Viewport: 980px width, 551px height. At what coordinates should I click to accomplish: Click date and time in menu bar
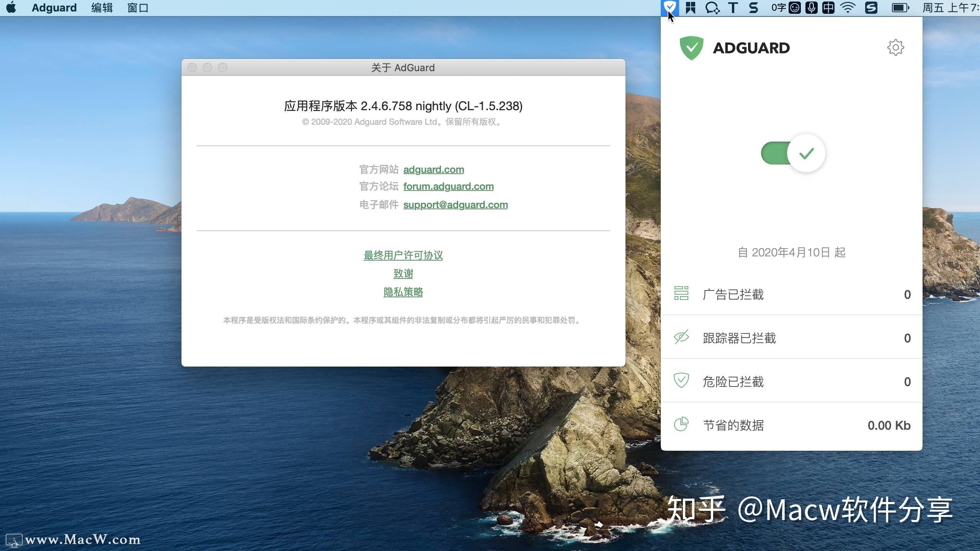point(951,8)
